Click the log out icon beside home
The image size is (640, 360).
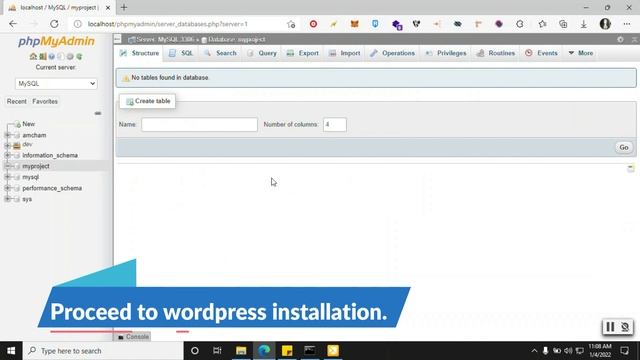[42, 56]
